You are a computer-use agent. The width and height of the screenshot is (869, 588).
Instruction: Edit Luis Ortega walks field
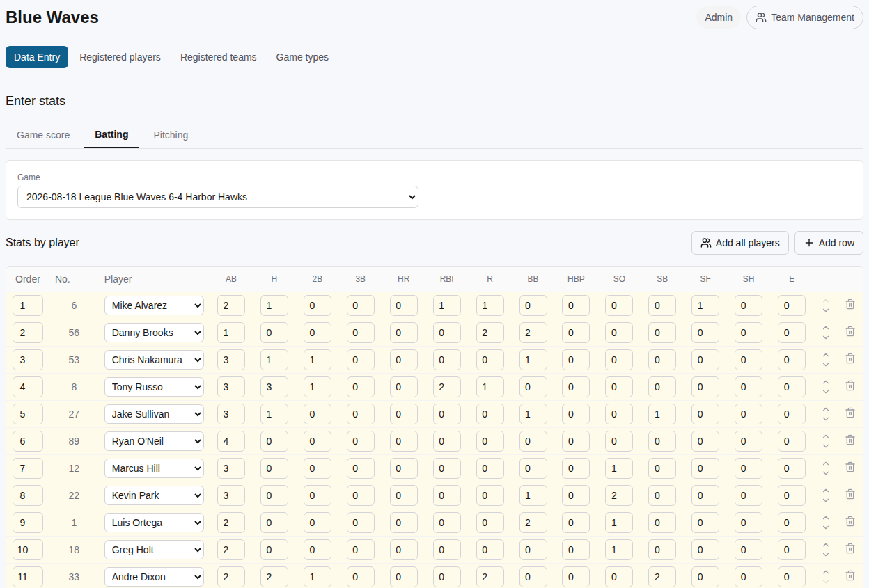533,523
